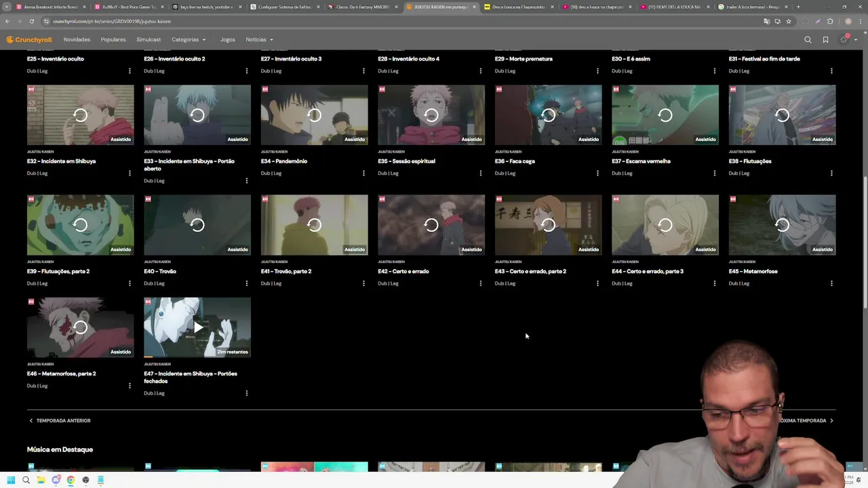
Task: Open the watchlist bookmark icon in header
Action: coord(825,39)
